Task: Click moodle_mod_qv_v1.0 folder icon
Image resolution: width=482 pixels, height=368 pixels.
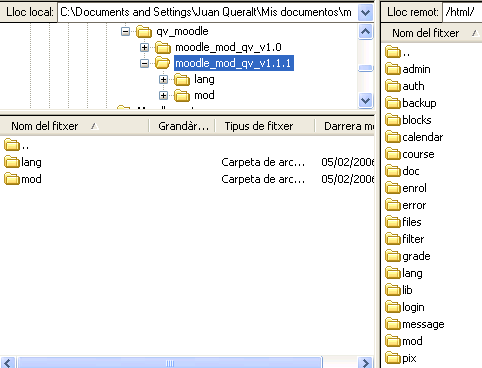Action: 163,48
